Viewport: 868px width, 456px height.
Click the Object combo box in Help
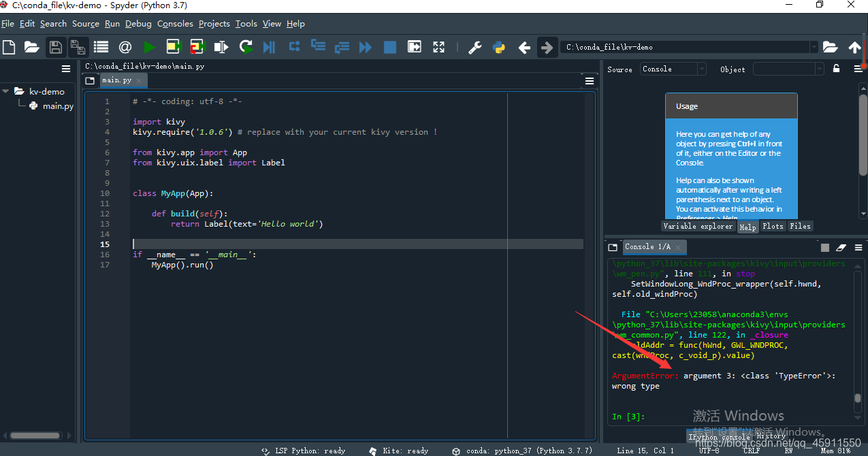[x=788, y=69]
